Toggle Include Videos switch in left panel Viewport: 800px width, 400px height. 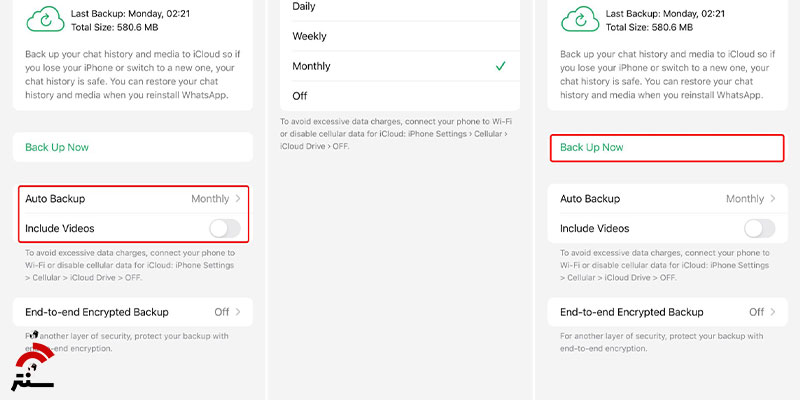pyautogui.click(x=225, y=229)
